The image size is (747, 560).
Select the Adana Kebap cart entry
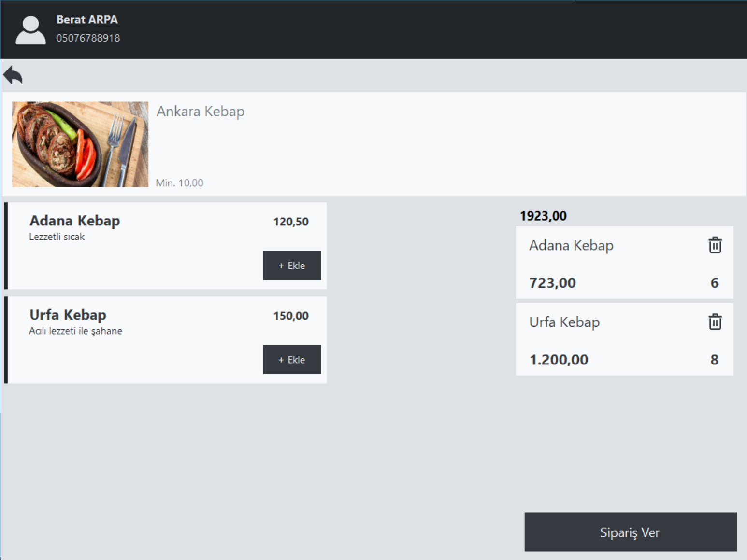click(604, 263)
